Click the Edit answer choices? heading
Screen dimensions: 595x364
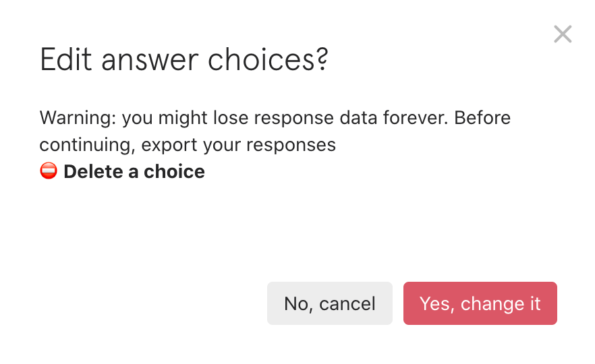[184, 59]
